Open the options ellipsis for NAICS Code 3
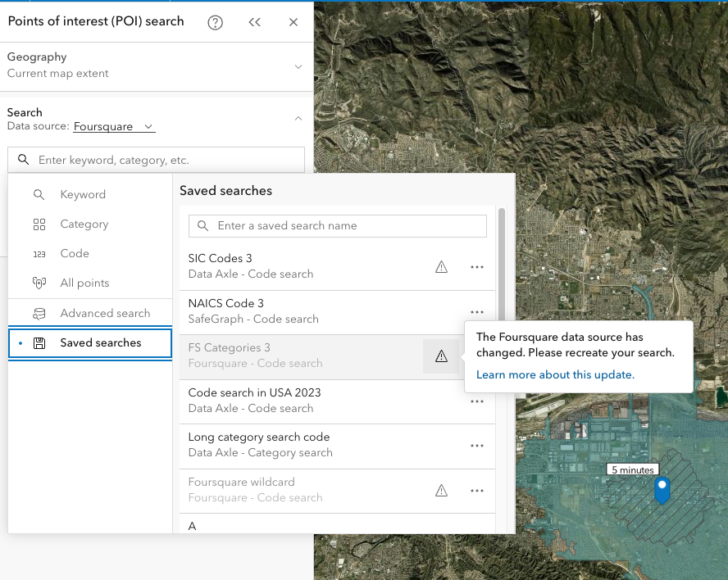This screenshot has width=728, height=580. (477, 311)
